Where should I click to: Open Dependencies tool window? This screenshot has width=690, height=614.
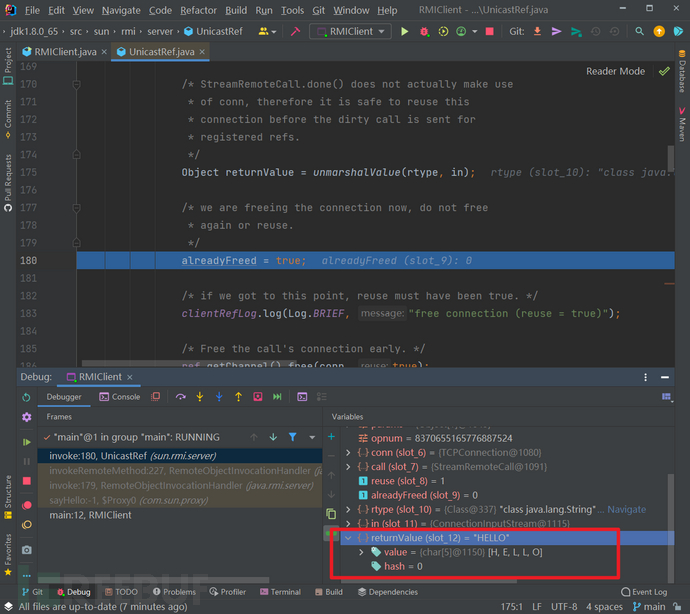pos(388,592)
